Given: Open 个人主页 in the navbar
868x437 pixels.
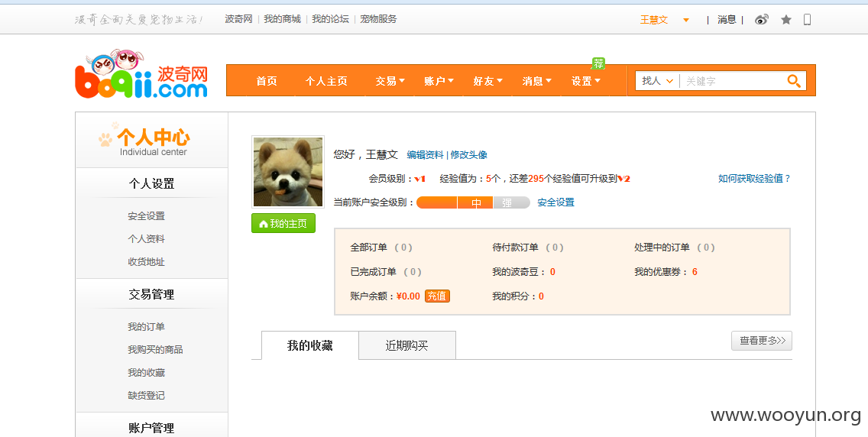Looking at the screenshot, I should [326, 81].
